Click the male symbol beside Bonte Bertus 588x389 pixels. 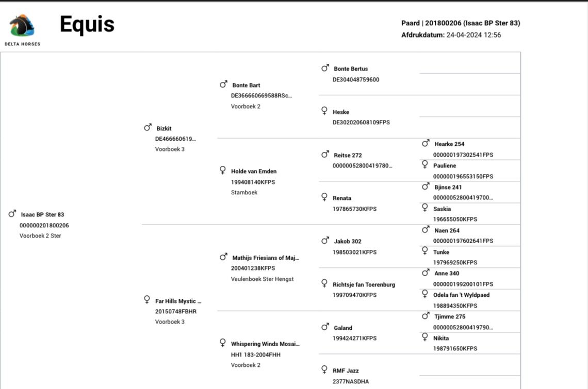[325, 68]
